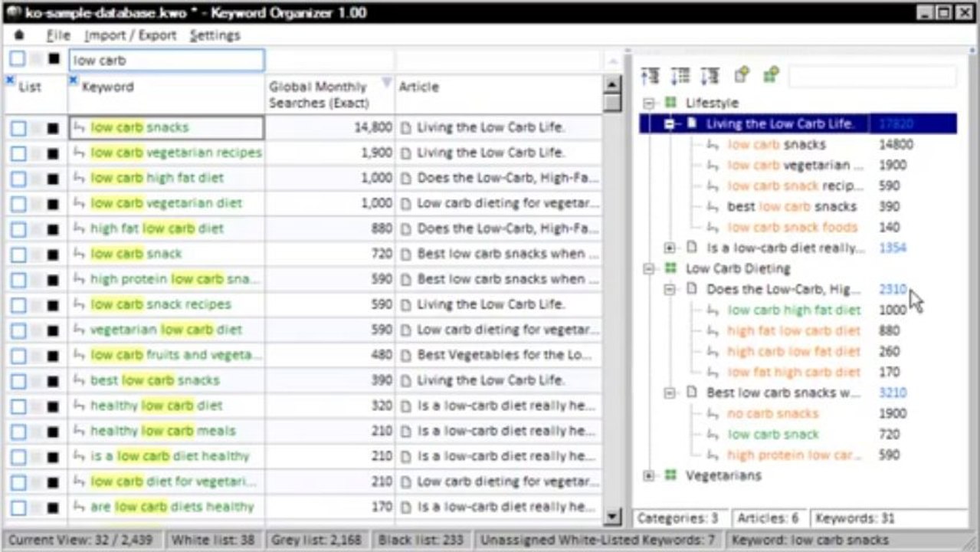The width and height of the screenshot is (980, 552).
Task: Open the File menu
Action: pos(58,35)
